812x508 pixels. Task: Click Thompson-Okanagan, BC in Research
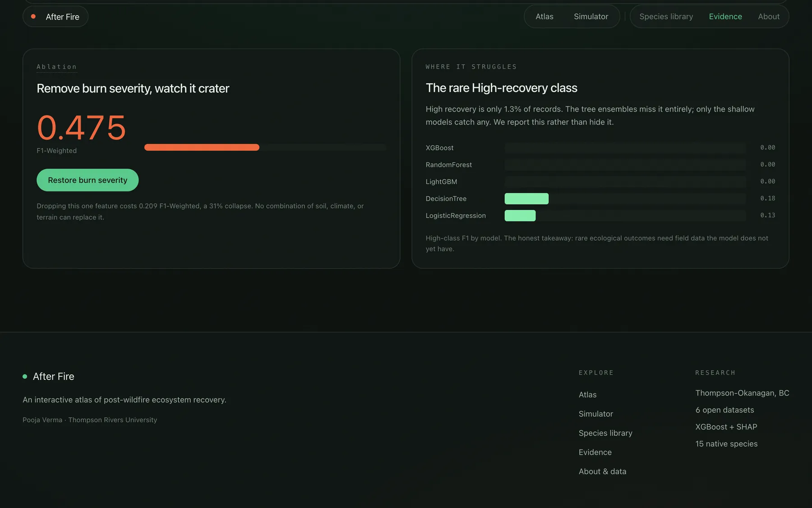742,393
